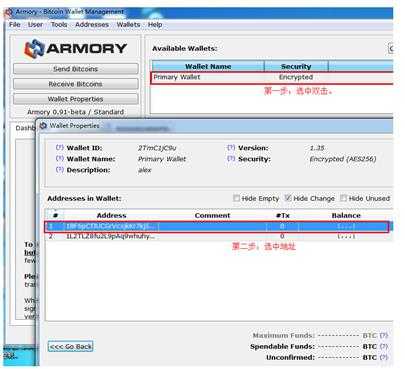The width and height of the screenshot is (405, 369).
Task: Click the Spendable Funds help (?) icon
Action: point(384,346)
